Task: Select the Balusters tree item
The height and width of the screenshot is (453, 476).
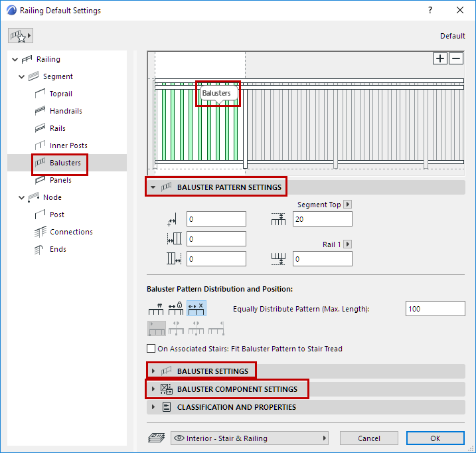Action: pyautogui.click(x=65, y=163)
